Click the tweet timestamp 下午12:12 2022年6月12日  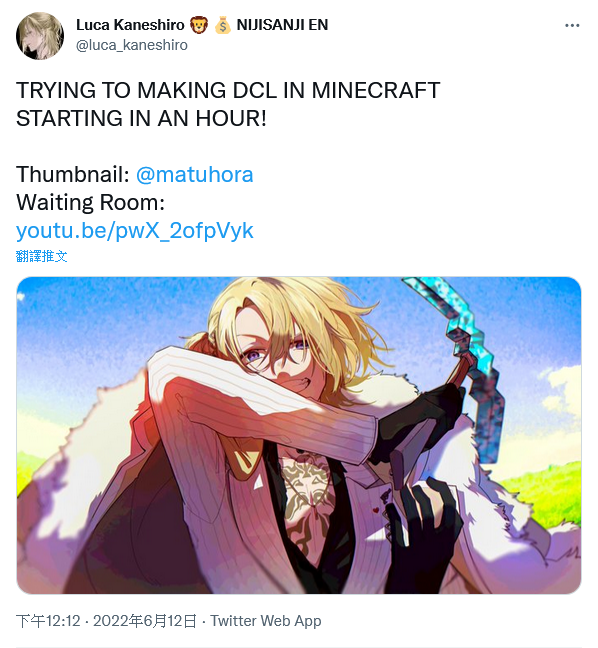(106, 621)
